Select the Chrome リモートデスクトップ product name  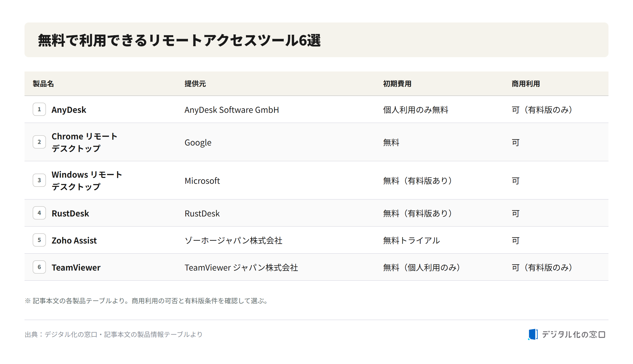(84, 142)
